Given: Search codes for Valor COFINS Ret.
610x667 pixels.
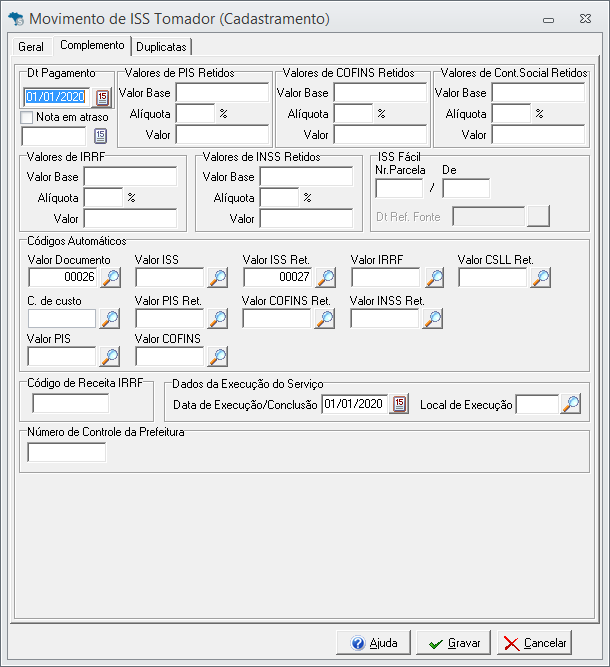Looking at the screenshot, I should [x=325, y=319].
